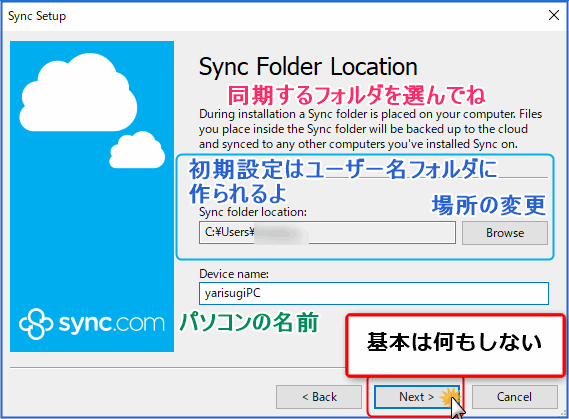
Task: Select the Sync Folder Location heading
Action: (x=308, y=66)
